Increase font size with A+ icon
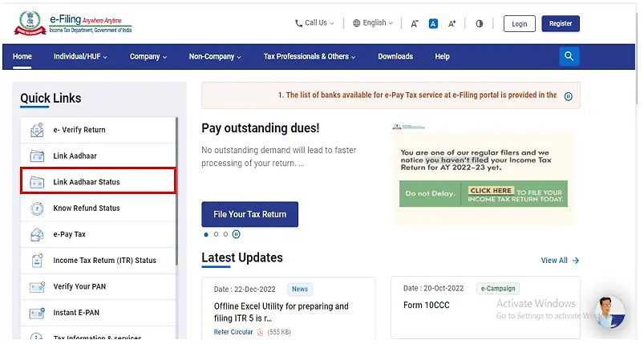The image size is (644, 344). [x=452, y=24]
